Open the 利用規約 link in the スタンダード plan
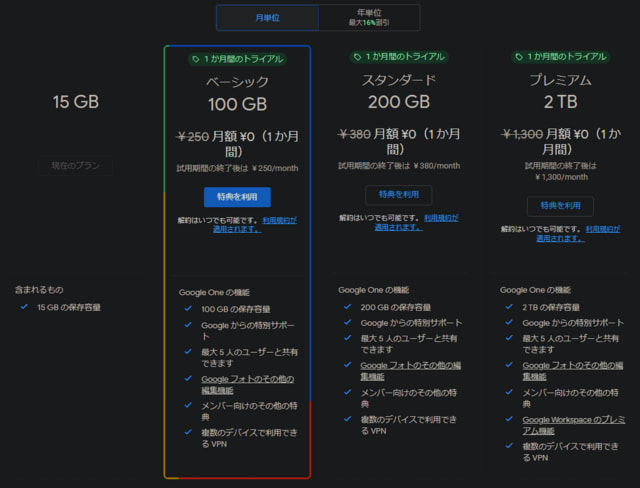Screen dimensions: 640x488 [441, 216]
